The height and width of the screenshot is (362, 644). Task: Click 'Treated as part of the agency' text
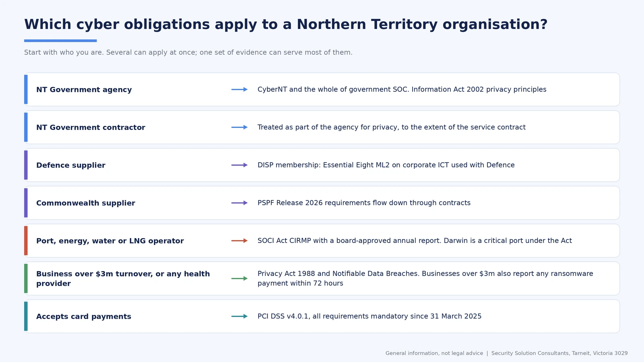coord(392,127)
